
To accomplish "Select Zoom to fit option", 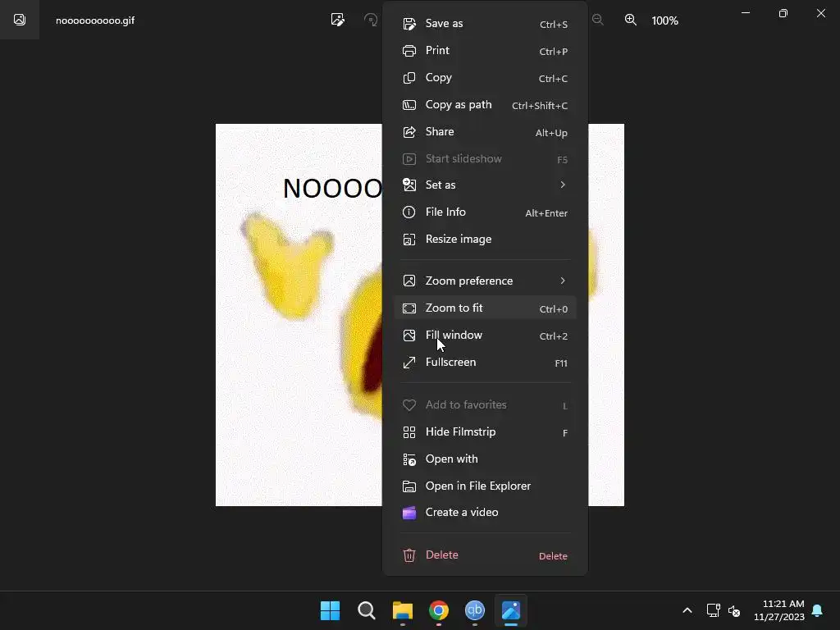I will click(x=485, y=308).
